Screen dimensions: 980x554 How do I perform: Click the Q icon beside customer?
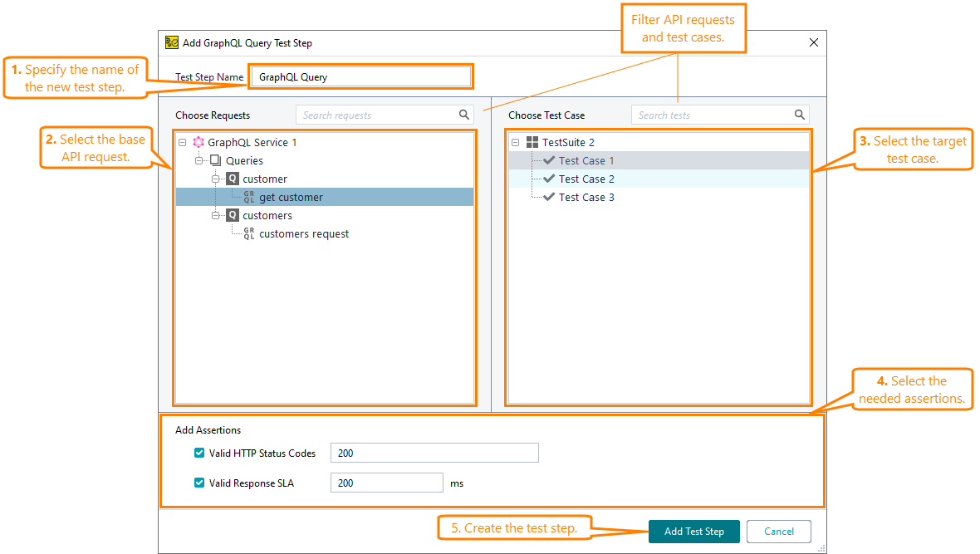[x=232, y=179]
